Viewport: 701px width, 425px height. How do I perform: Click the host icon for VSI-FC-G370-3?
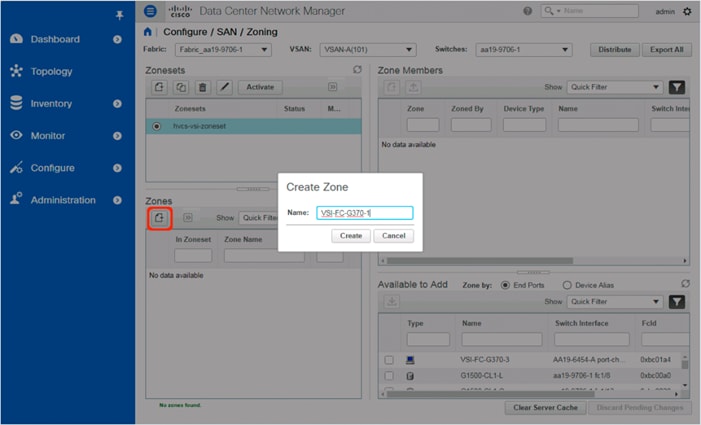[410, 360]
